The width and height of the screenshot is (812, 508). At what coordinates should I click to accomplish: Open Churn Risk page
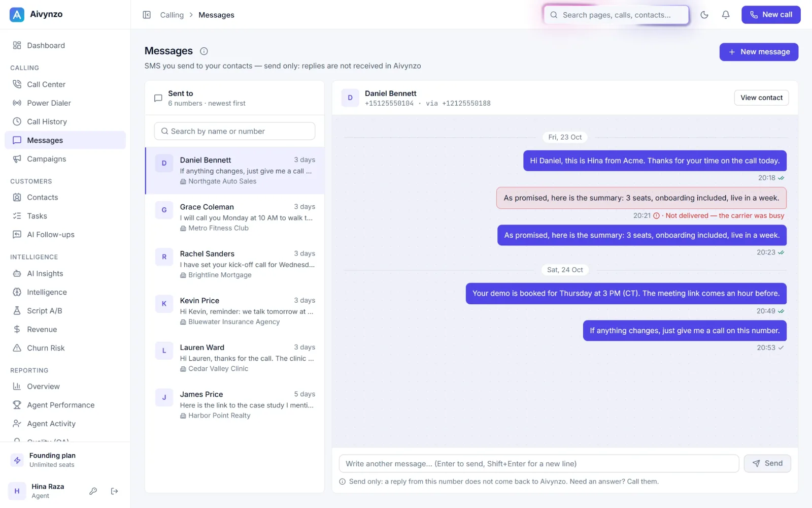coord(65,348)
